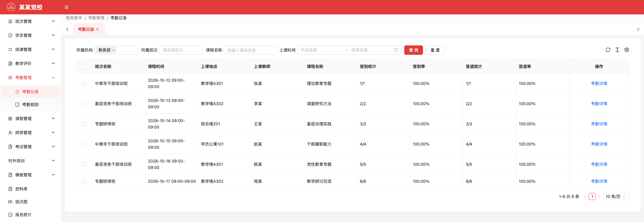Click the tab scroll left arrow
644x222 pixels.
pos(67,29)
